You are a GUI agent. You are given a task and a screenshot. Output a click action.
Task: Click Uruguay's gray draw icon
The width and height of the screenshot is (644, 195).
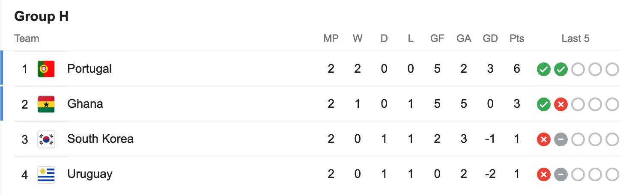click(561, 174)
